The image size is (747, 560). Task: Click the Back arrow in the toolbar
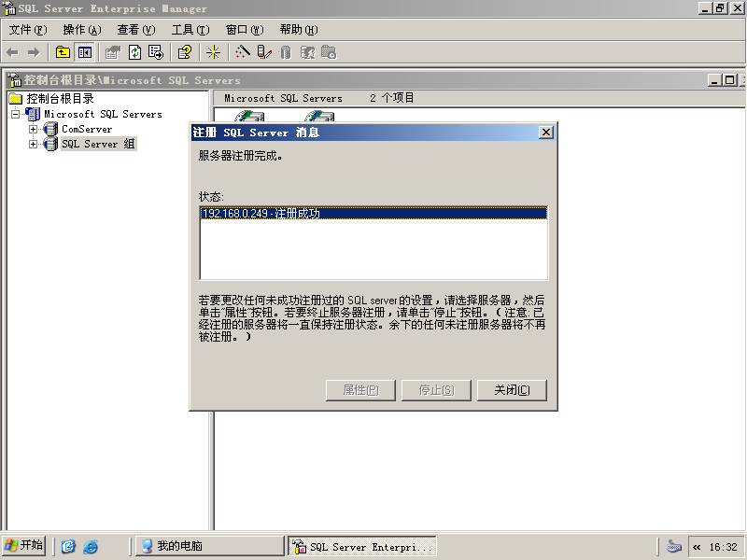[x=13, y=52]
